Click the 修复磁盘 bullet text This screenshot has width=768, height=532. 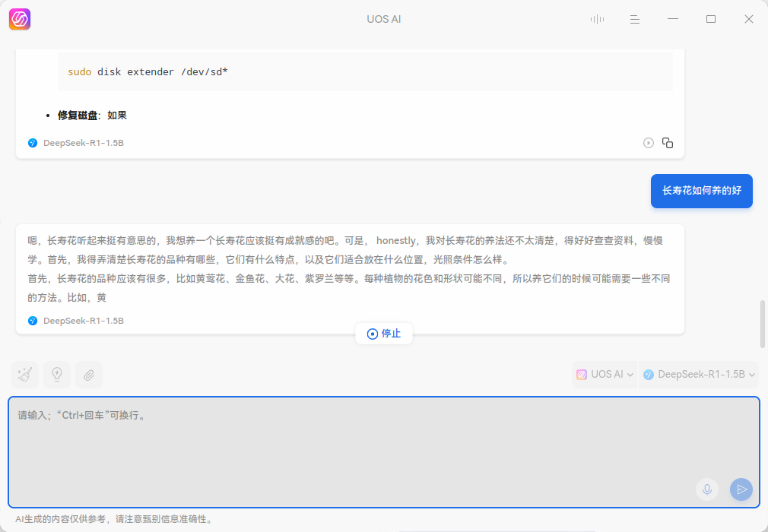coord(92,116)
